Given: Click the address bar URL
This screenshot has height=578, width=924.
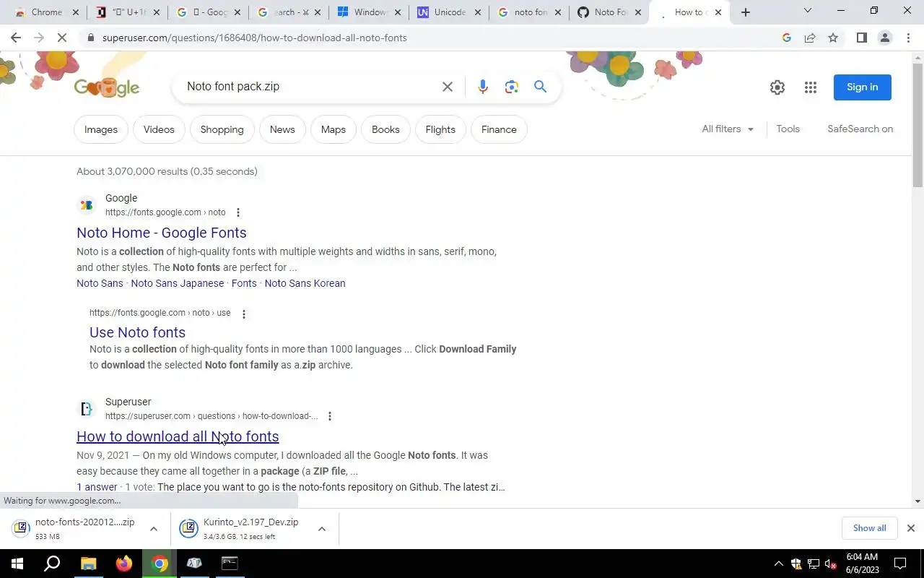Looking at the screenshot, I should tap(255, 38).
